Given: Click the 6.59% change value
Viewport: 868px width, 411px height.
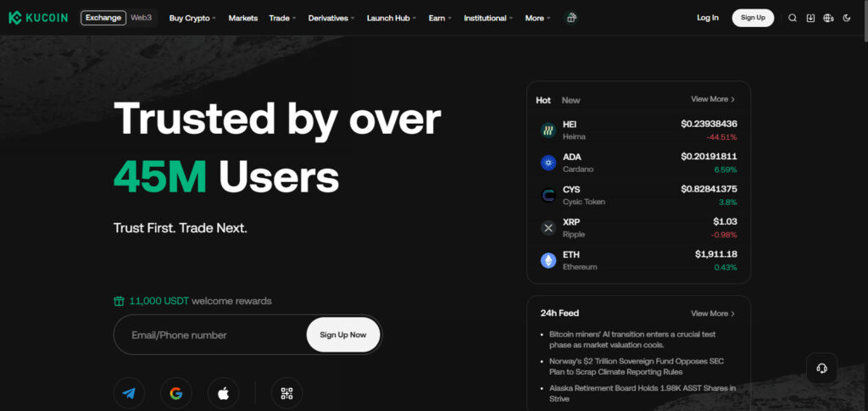Looking at the screenshot, I should click(726, 169).
